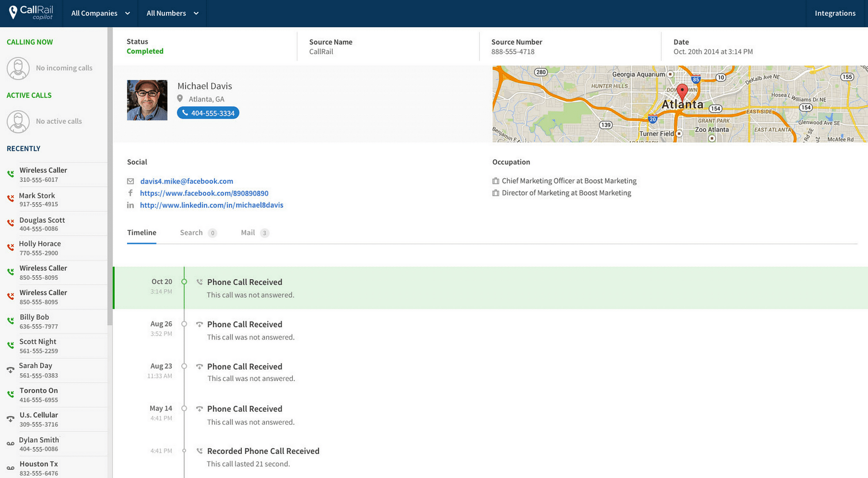This screenshot has height=478, width=868.
Task: Click the incoming call icon beside Mark Stork
Action: click(x=10, y=198)
